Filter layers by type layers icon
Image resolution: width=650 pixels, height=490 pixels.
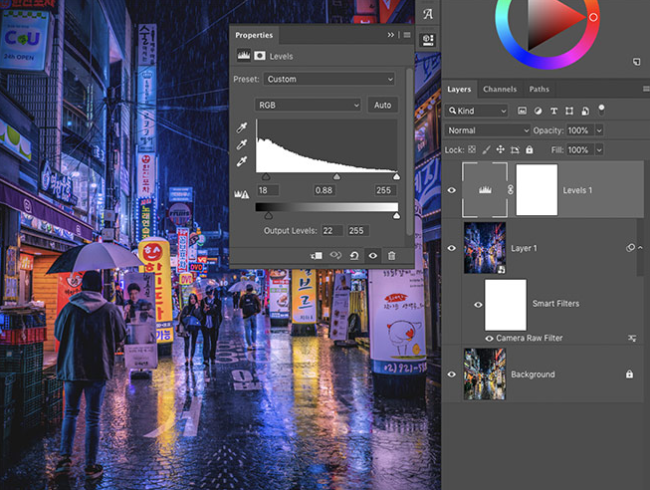pyautogui.click(x=553, y=111)
